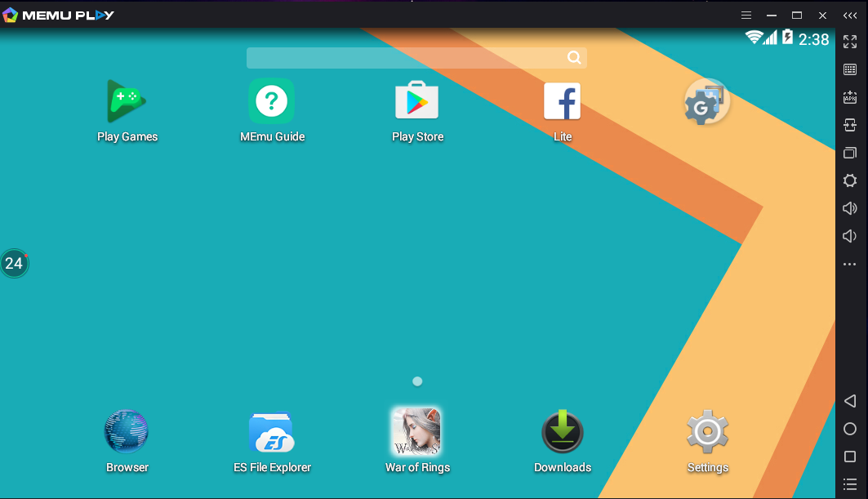This screenshot has height=499, width=868.
Task: Click the cellular signal bars icon
Action: pos(770,37)
